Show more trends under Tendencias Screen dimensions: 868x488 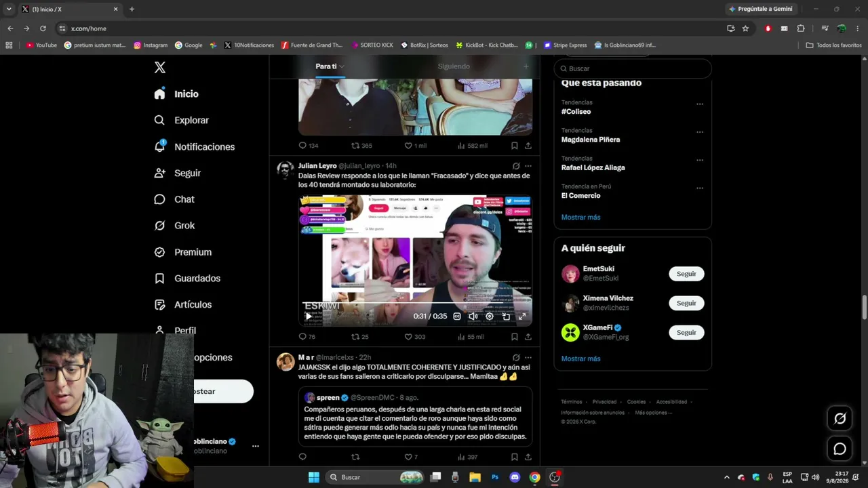[x=580, y=218]
